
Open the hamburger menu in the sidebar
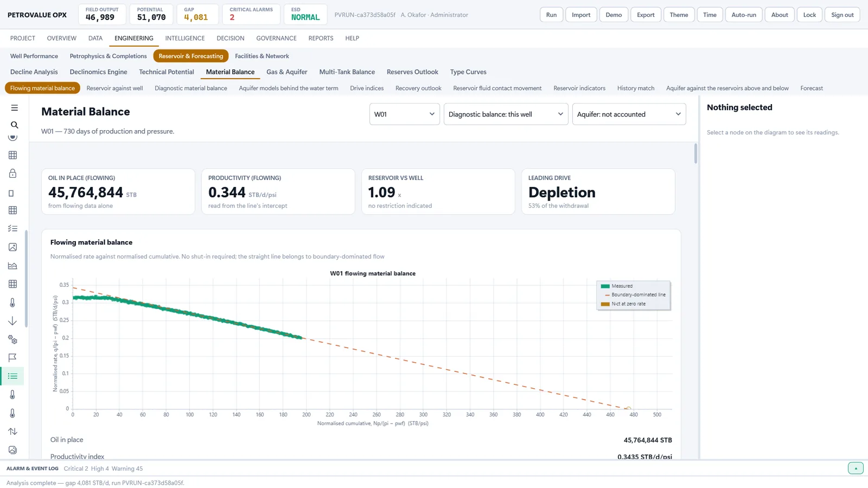click(x=15, y=108)
